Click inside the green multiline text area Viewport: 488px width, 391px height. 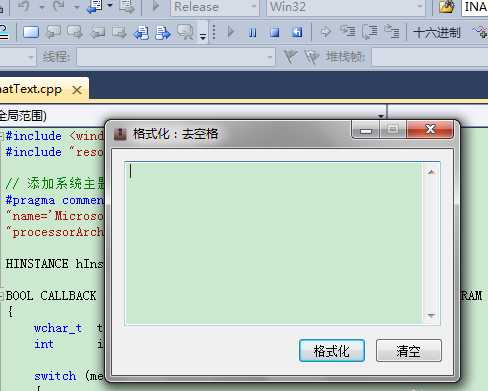coord(273,243)
